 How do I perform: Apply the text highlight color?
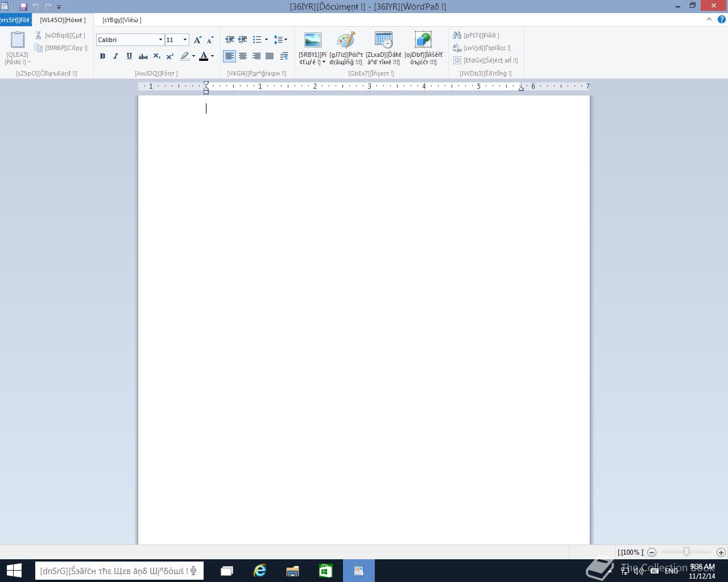(x=185, y=56)
